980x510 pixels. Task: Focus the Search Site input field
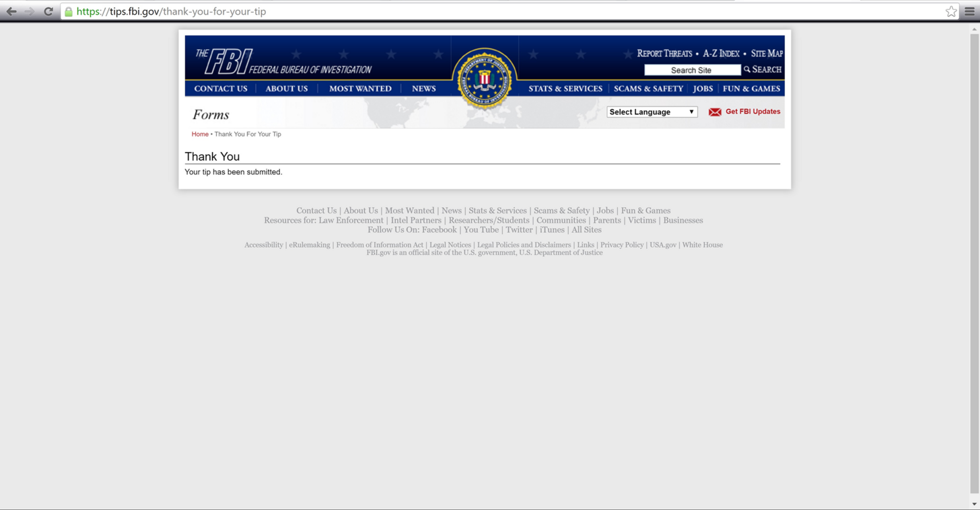click(x=692, y=70)
